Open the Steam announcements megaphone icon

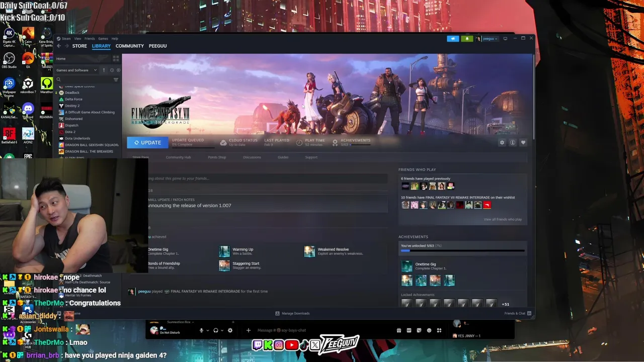click(x=453, y=39)
